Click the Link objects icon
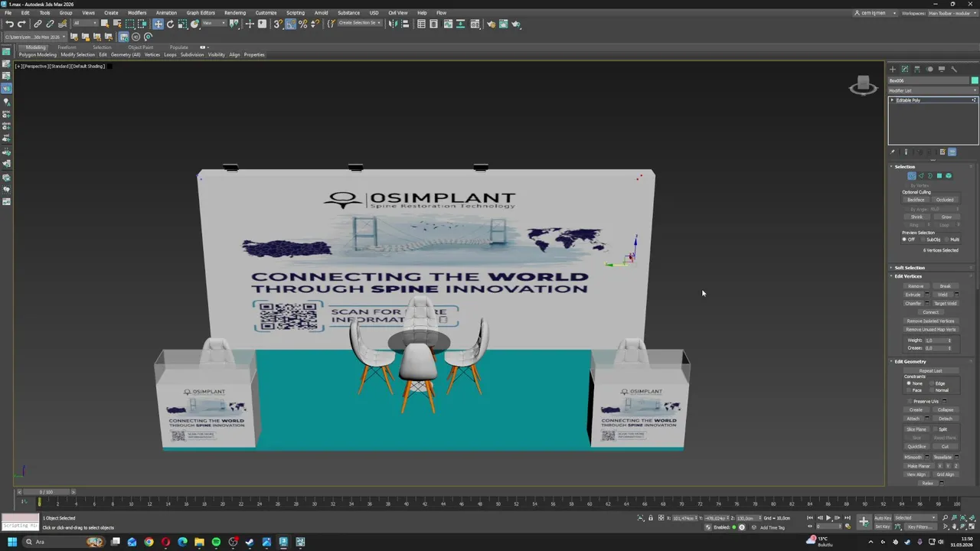980x551 pixels. [38, 24]
